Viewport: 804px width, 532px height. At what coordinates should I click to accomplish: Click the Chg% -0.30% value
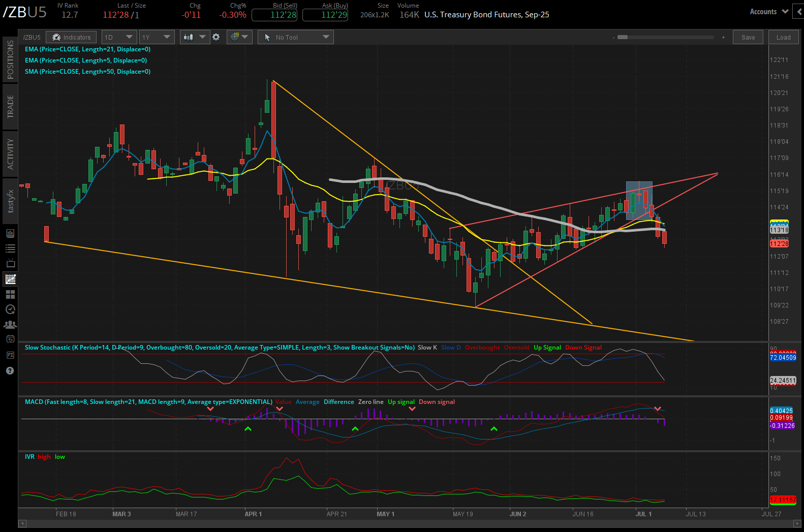pos(233,15)
